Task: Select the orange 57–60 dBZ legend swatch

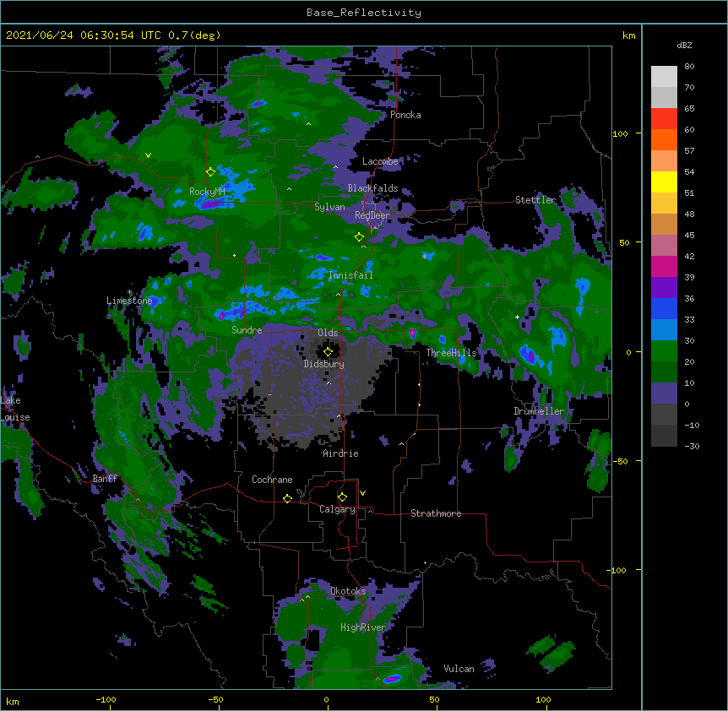Action: point(664,139)
